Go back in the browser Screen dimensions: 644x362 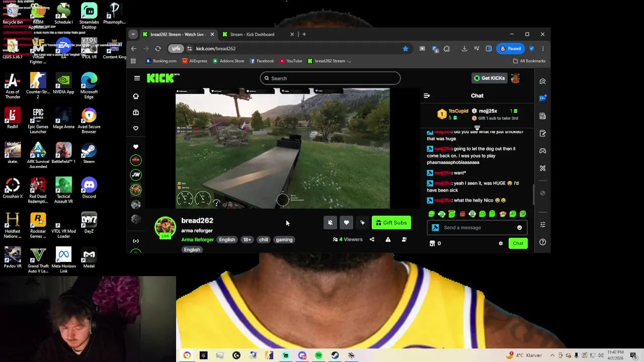133,49
